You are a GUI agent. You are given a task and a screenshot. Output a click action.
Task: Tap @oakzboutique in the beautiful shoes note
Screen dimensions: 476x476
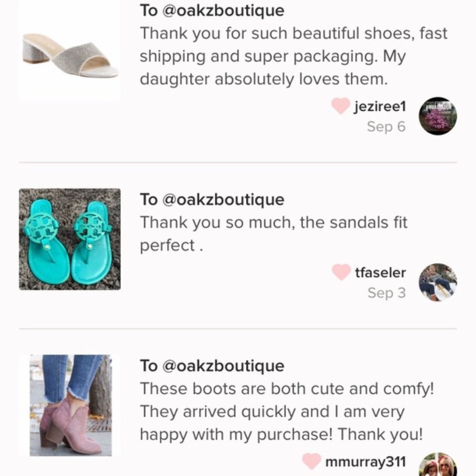click(223, 10)
